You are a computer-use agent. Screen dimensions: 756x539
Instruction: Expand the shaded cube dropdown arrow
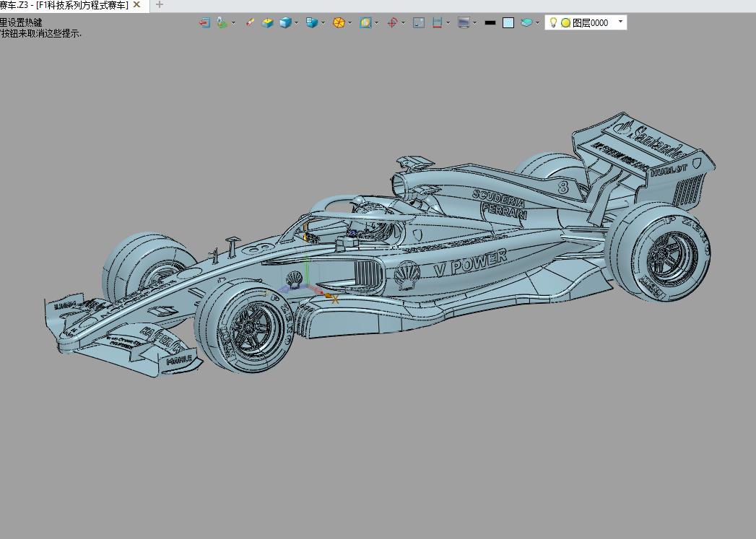point(297,23)
